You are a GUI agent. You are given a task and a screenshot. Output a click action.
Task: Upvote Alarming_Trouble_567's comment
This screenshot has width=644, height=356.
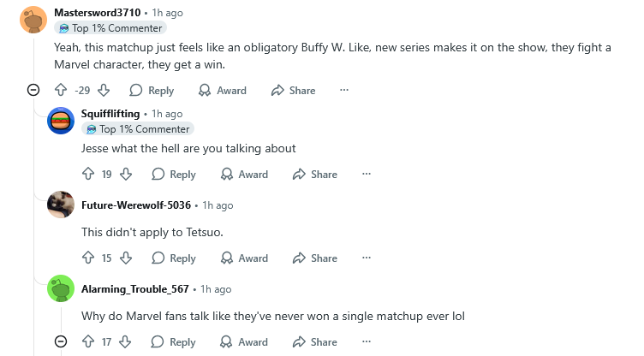tap(88, 341)
